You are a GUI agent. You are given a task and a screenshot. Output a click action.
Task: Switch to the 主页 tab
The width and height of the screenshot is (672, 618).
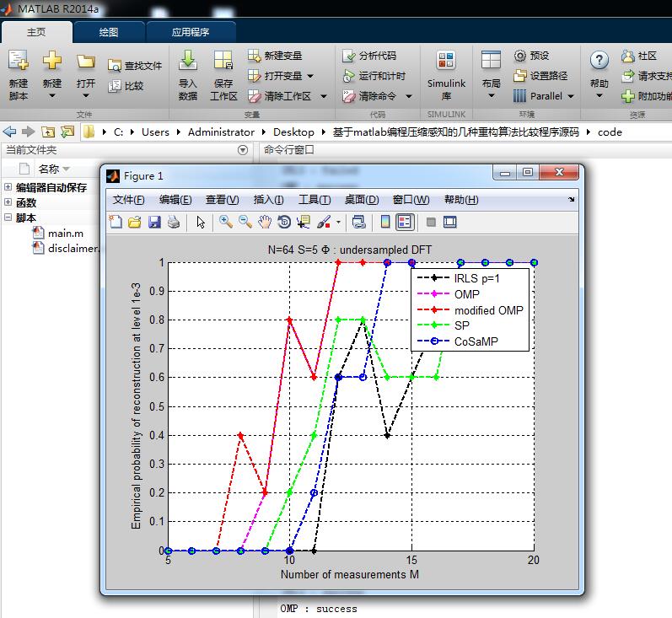coord(36,32)
